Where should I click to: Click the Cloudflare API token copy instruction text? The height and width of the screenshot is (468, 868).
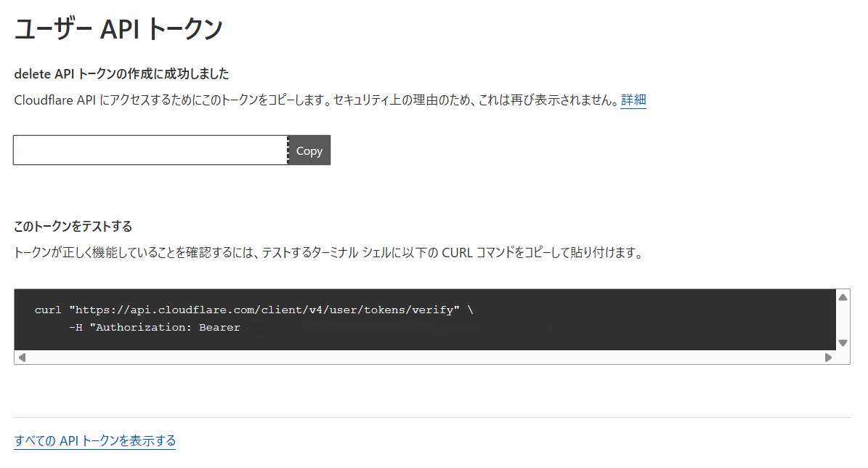click(x=316, y=100)
